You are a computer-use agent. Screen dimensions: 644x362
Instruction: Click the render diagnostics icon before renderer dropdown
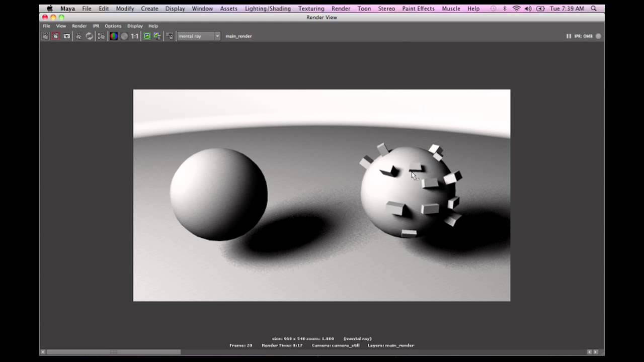(170, 36)
